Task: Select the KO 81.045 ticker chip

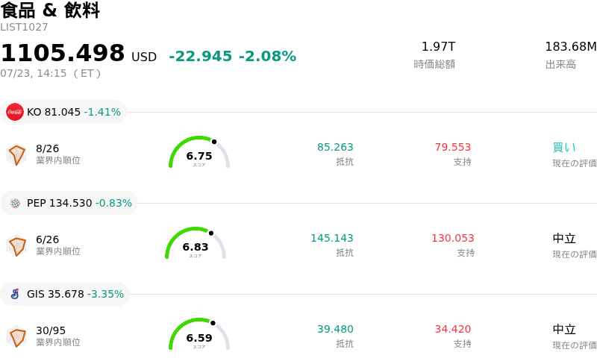Action: [x=63, y=112]
